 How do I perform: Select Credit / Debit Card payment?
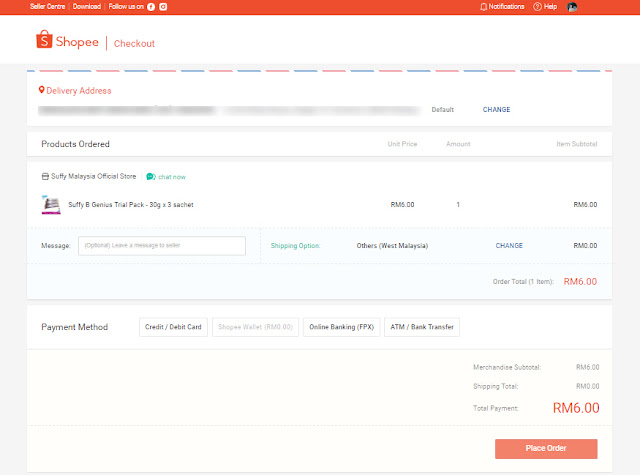point(173,327)
